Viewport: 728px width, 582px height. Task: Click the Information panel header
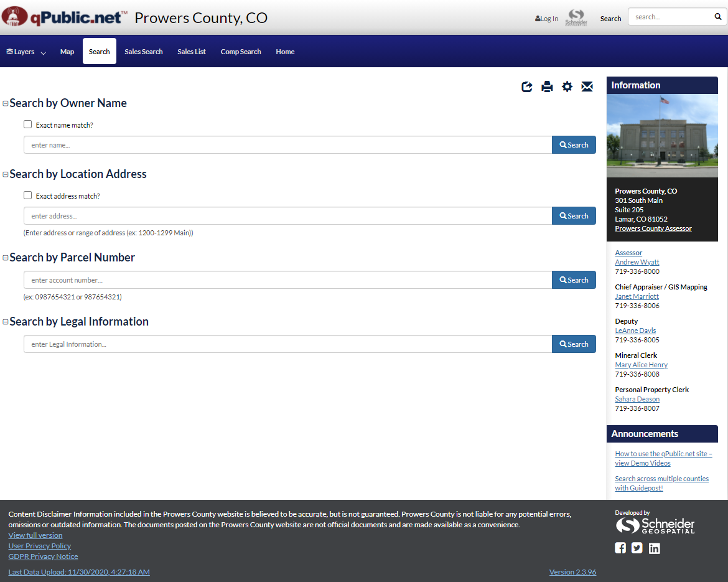pyautogui.click(x=662, y=85)
